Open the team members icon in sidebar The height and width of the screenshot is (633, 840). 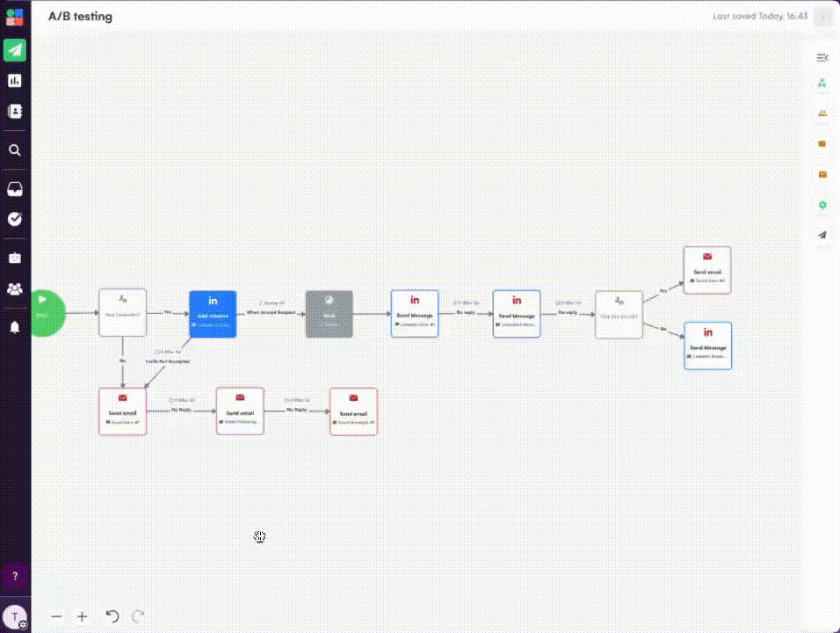point(15,288)
